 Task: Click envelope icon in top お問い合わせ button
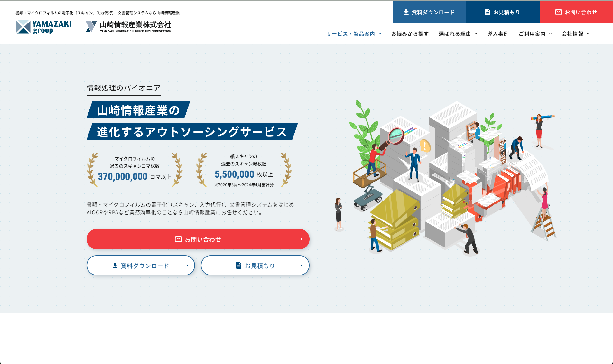point(558,12)
